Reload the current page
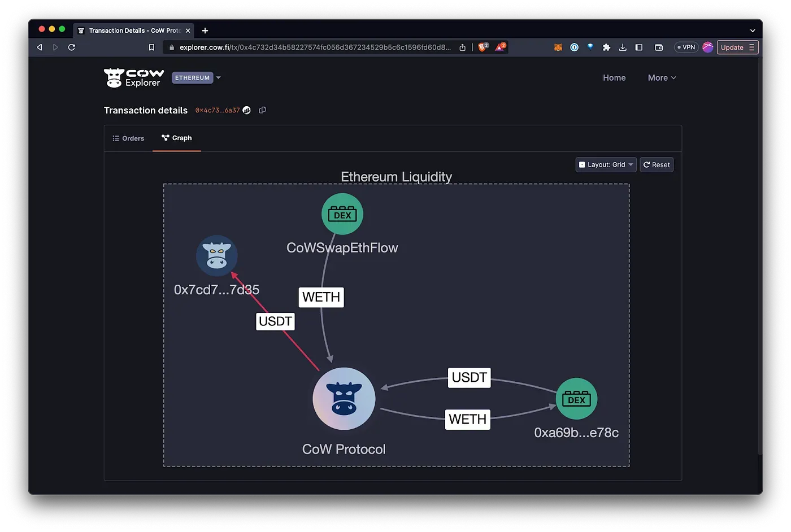 pos(72,47)
